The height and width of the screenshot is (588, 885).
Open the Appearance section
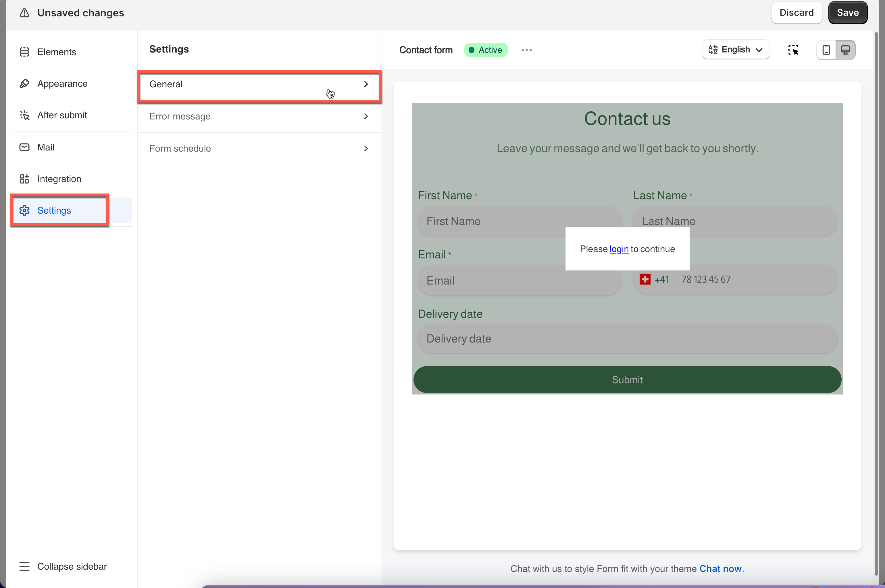click(62, 84)
